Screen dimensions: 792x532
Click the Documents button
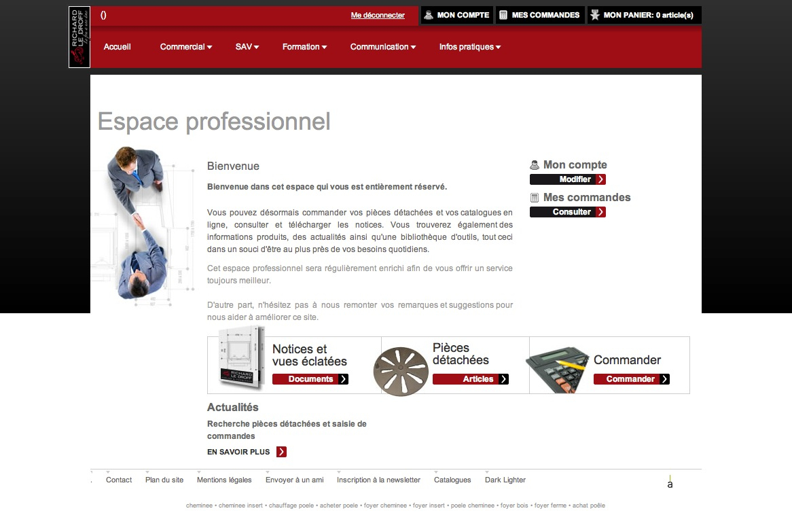click(x=310, y=379)
